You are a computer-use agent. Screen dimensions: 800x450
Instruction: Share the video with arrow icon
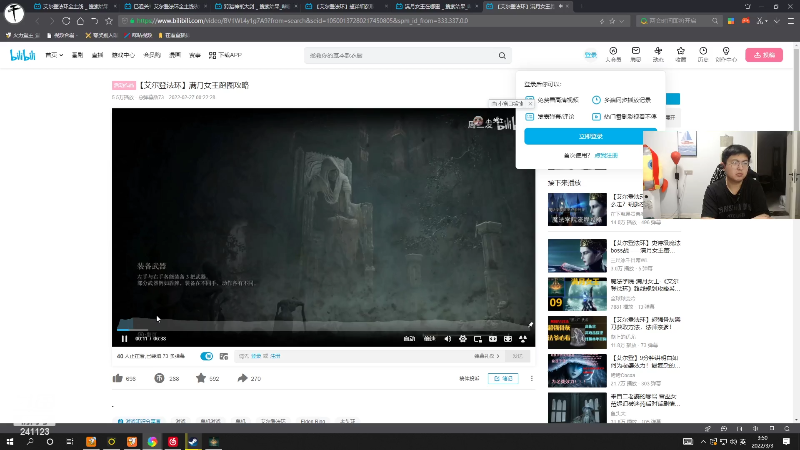click(242, 378)
